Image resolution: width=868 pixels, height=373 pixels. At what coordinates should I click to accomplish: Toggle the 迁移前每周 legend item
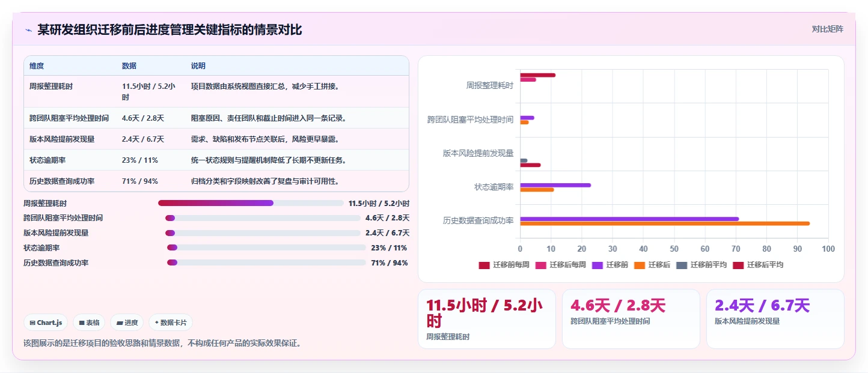[x=504, y=265]
